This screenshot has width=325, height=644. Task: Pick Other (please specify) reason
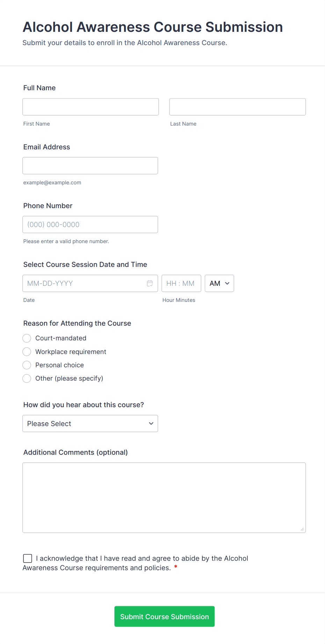coord(27,378)
